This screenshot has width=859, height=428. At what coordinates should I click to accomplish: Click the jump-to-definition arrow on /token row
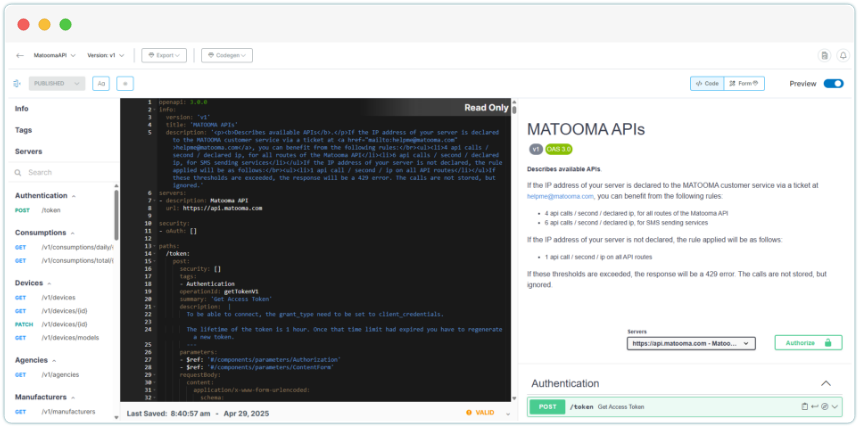pyautogui.click(x=815, y=407)
